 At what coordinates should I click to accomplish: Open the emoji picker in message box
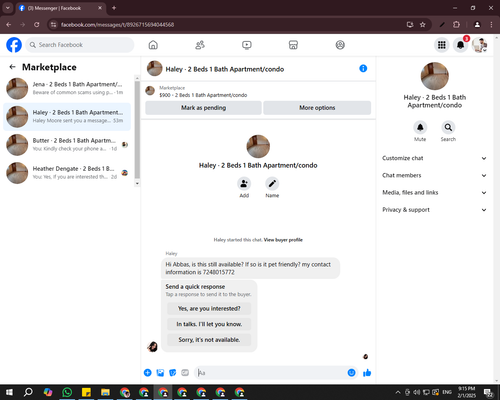[x=351, y=373]
